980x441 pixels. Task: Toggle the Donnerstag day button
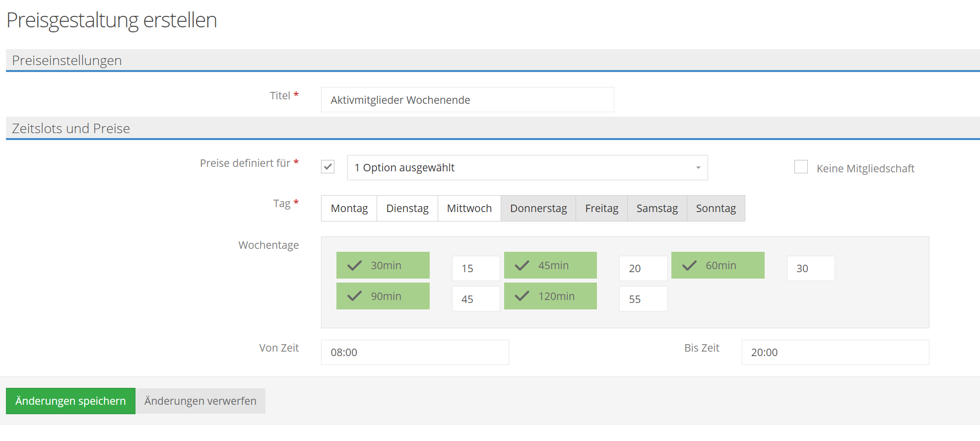pyautogui.click(x=538, y=209)
